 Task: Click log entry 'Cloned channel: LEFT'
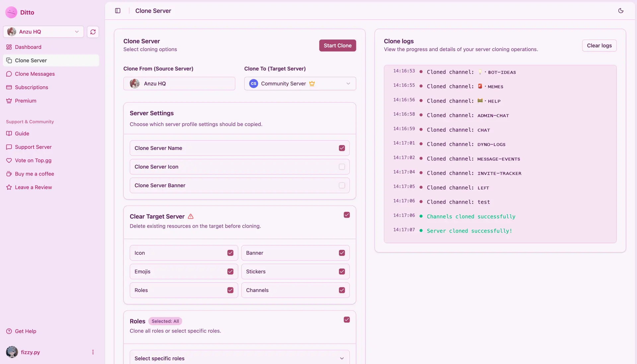point(458,188)
